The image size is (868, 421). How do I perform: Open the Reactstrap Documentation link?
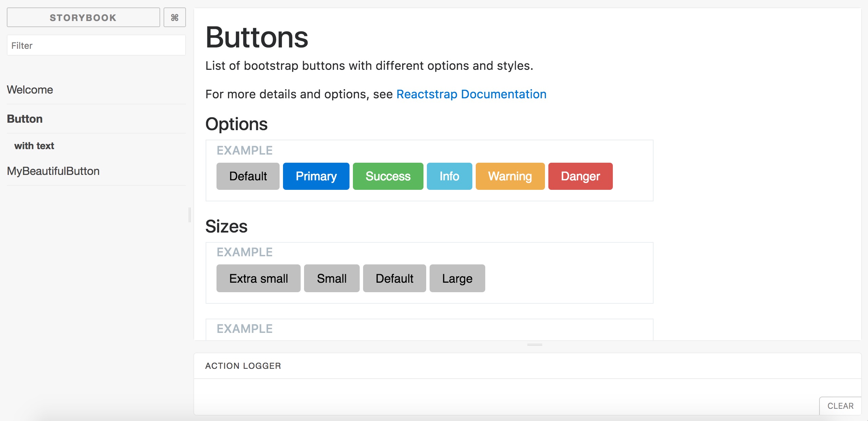pos(471,94)
